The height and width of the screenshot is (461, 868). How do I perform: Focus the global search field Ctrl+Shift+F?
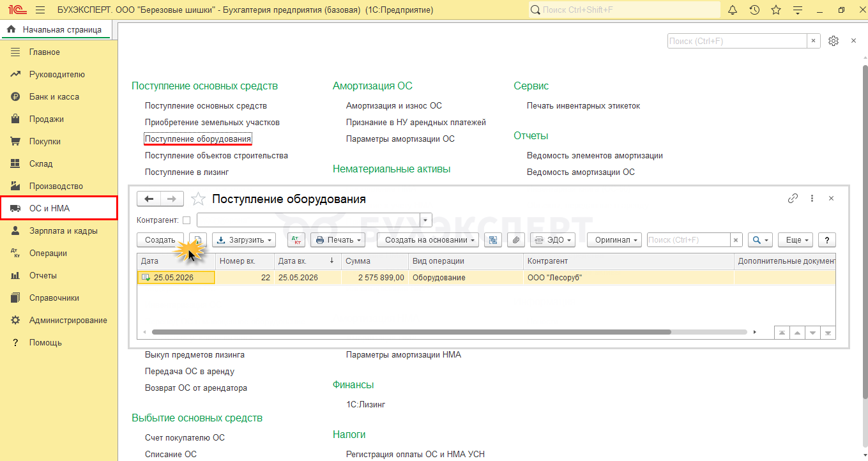tap(624, 10)
